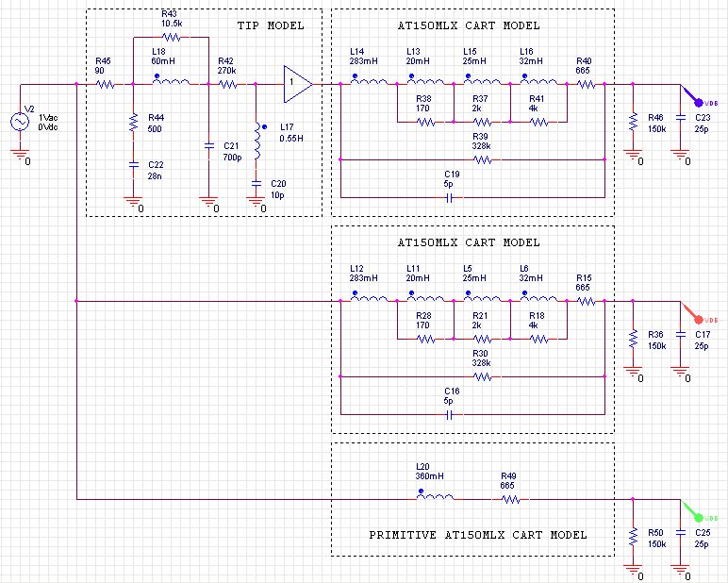Select resistor R28 170 symbol
The image size is (728, 583).
[x=425, y=339]
